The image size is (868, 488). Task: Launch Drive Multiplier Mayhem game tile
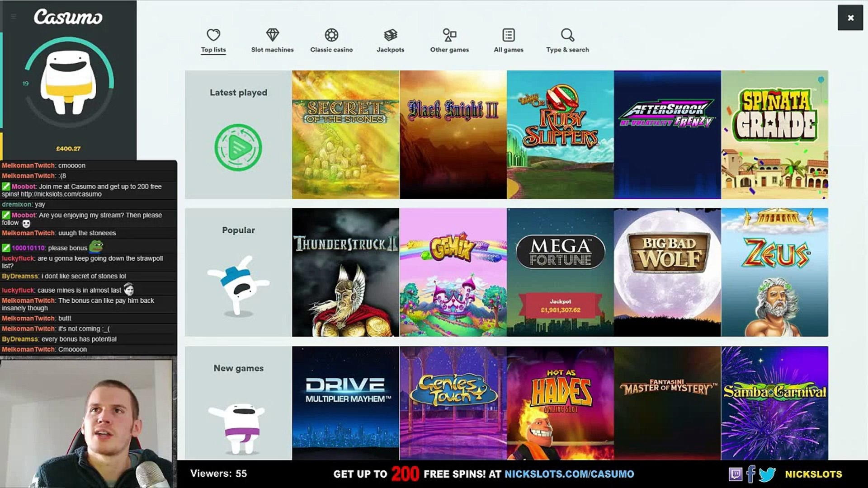(346, 403)
